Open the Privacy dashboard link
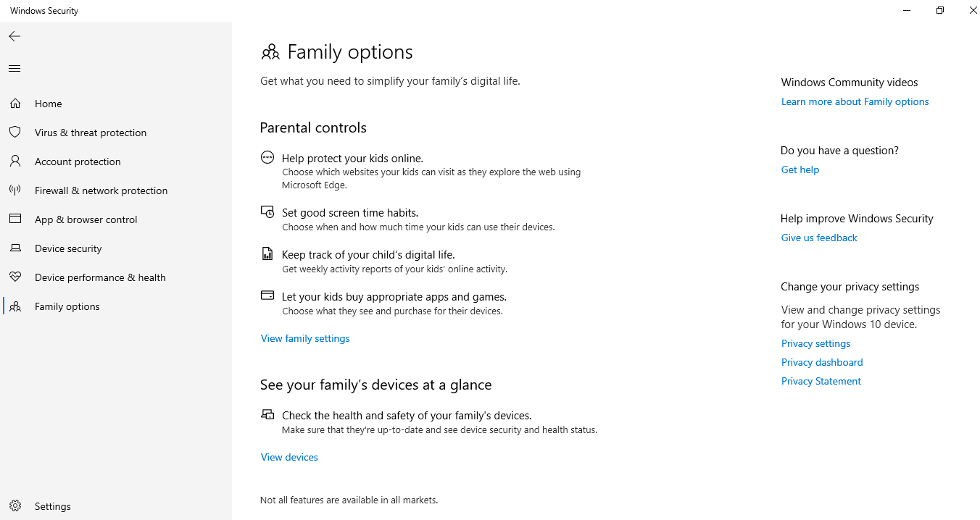This screenshot has height=520, width=980. click(821, 362)
